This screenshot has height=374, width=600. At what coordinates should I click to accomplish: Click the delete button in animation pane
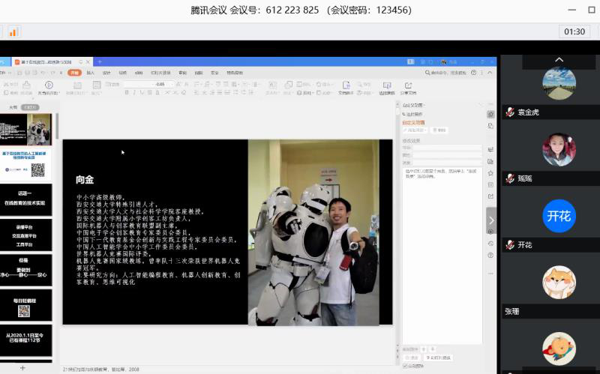pos(439,130)
